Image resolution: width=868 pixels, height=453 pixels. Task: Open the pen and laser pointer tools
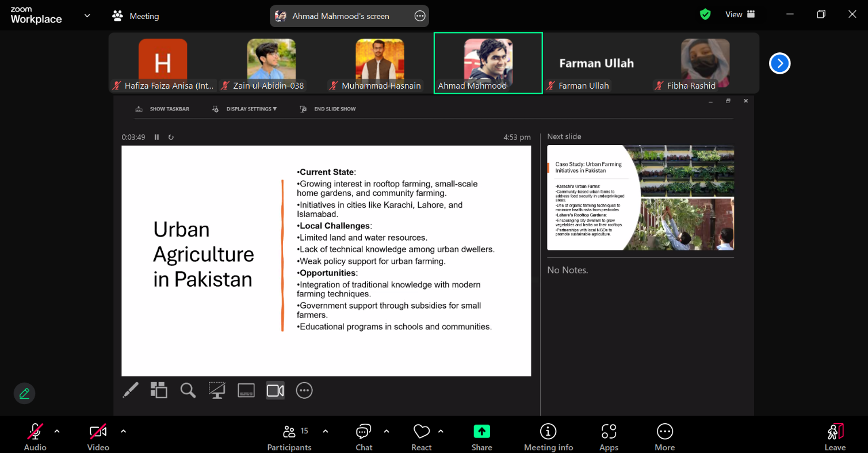[131, 390]
